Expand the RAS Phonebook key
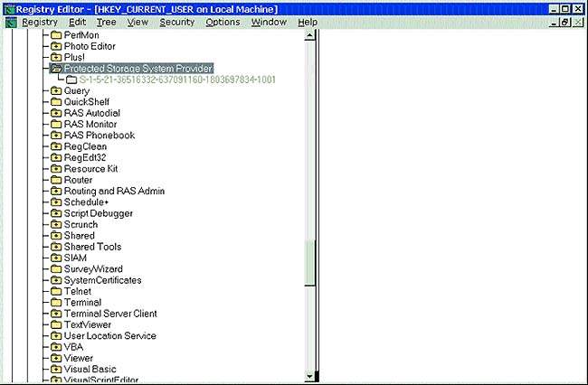Image resolution: width=588 pixels, height=385 pixels. pyautogui.click(x=56, y=136)
